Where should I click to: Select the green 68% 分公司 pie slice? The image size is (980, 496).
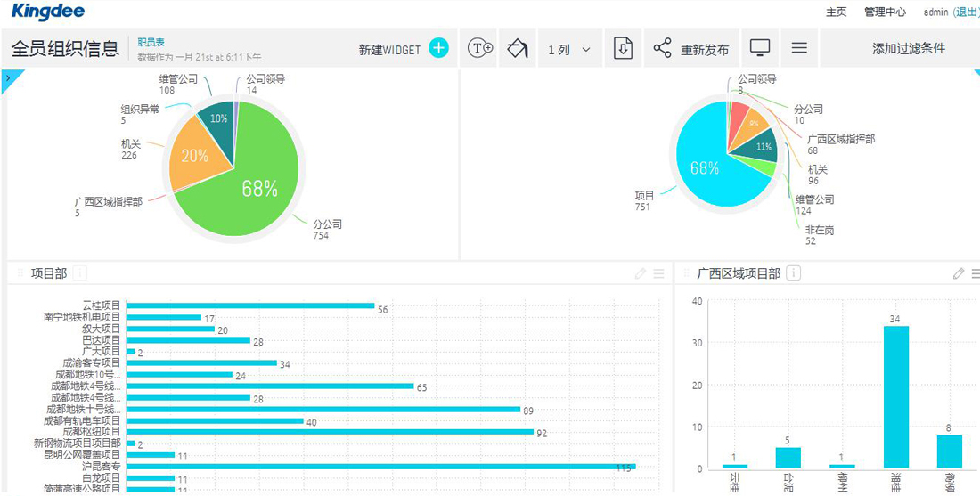[x=249, y=196]
